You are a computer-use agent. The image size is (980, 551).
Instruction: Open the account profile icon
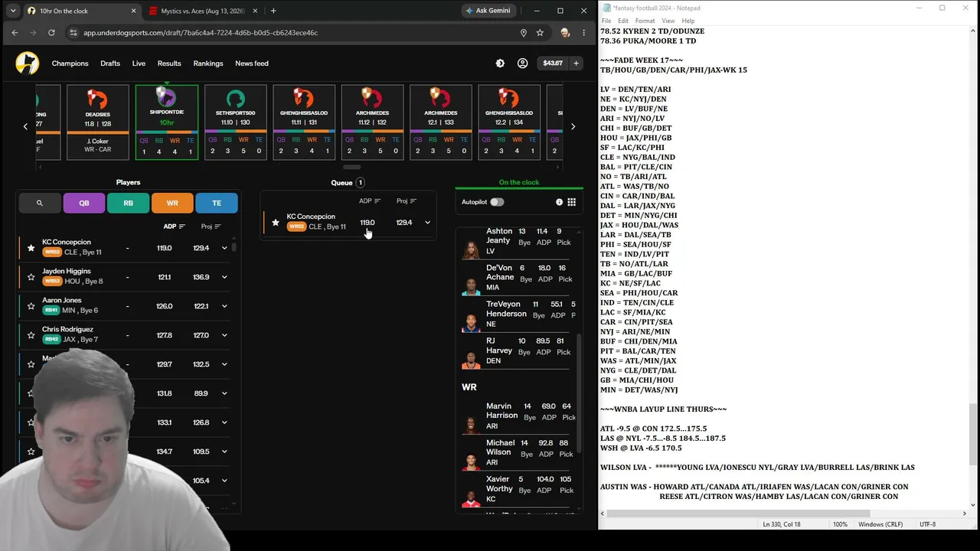(x=522, y=64)
